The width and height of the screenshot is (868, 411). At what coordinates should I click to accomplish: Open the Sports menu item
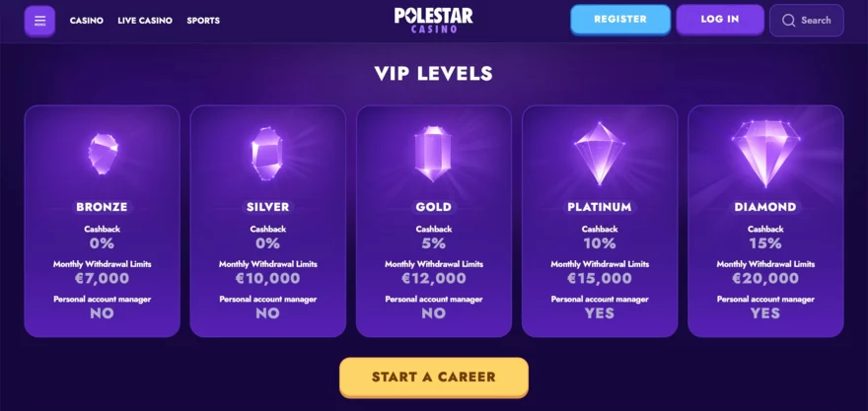[x=203, y=21]
